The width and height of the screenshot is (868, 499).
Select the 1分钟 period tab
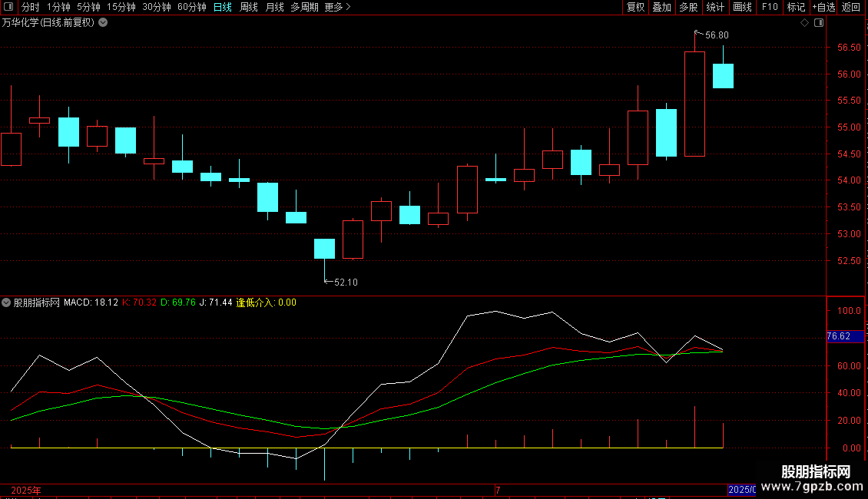58,7
